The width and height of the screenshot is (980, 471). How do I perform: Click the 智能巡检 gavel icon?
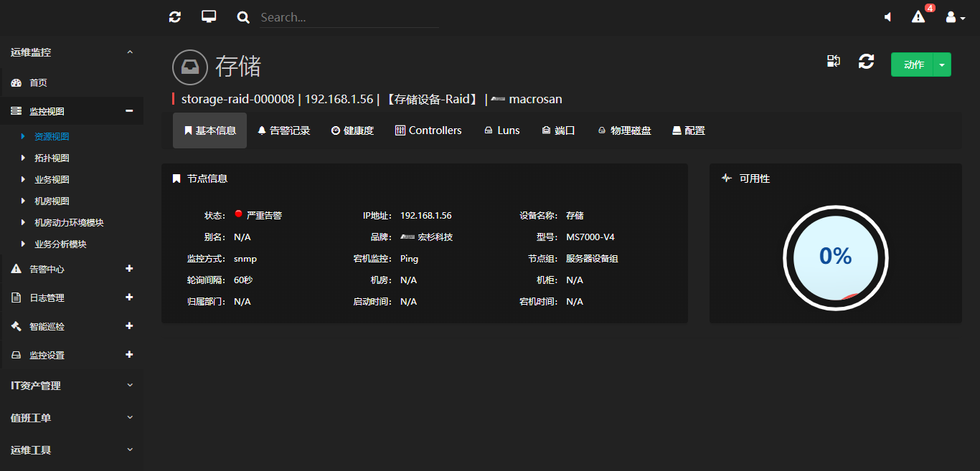[17, 326]
